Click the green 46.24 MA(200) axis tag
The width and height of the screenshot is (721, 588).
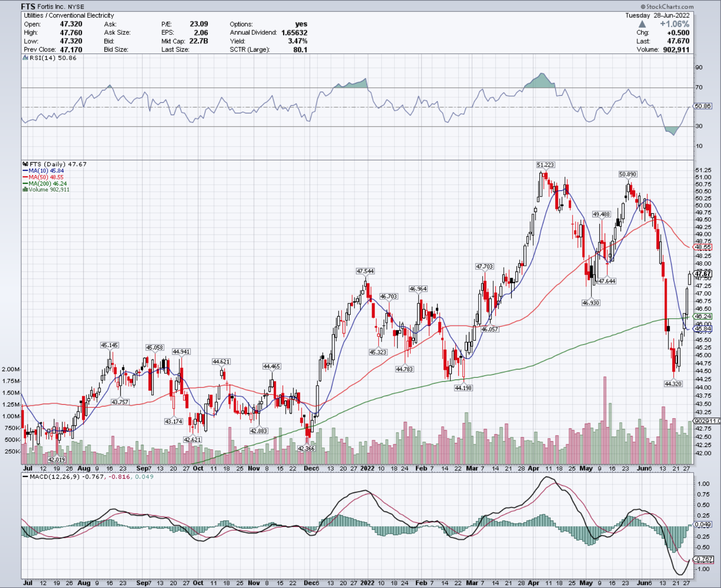coord(702,316)
